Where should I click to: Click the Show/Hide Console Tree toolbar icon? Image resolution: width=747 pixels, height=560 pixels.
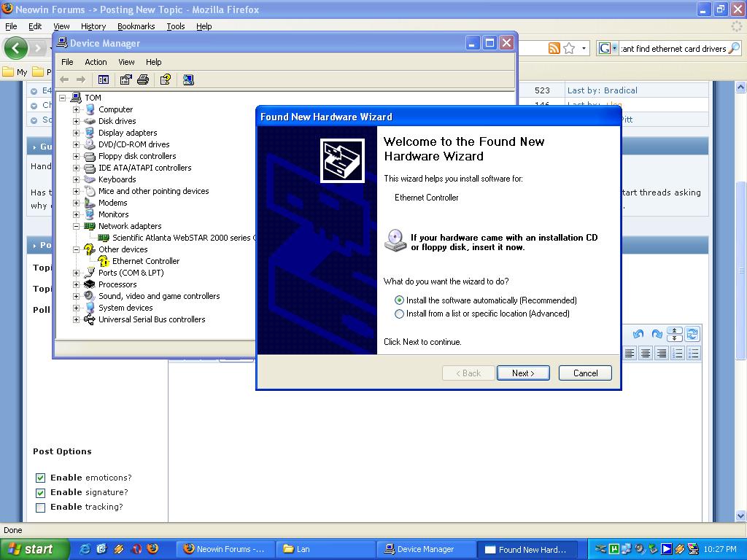pos(103,79)
